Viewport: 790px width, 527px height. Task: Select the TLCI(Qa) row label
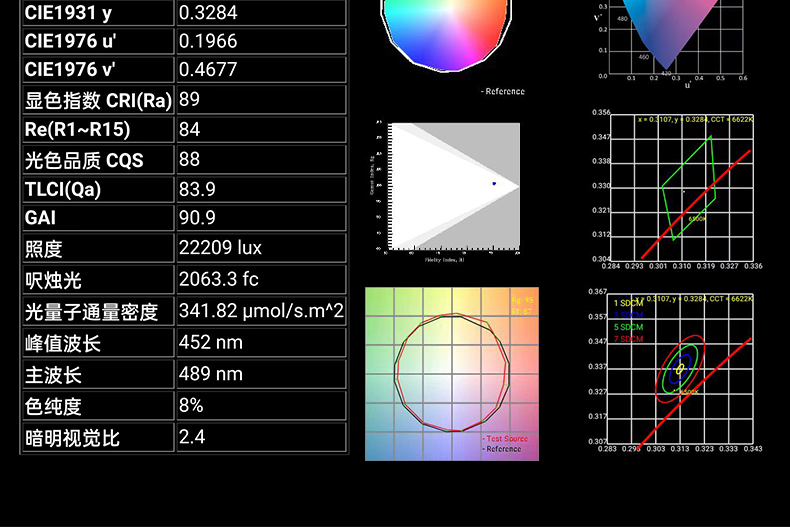pos(63,190)
